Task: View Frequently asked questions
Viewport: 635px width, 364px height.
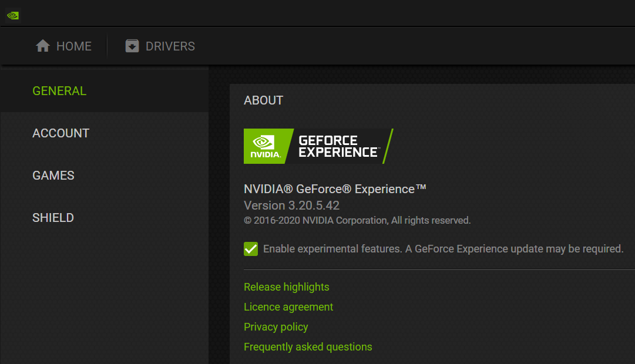Action: (308, 346)
